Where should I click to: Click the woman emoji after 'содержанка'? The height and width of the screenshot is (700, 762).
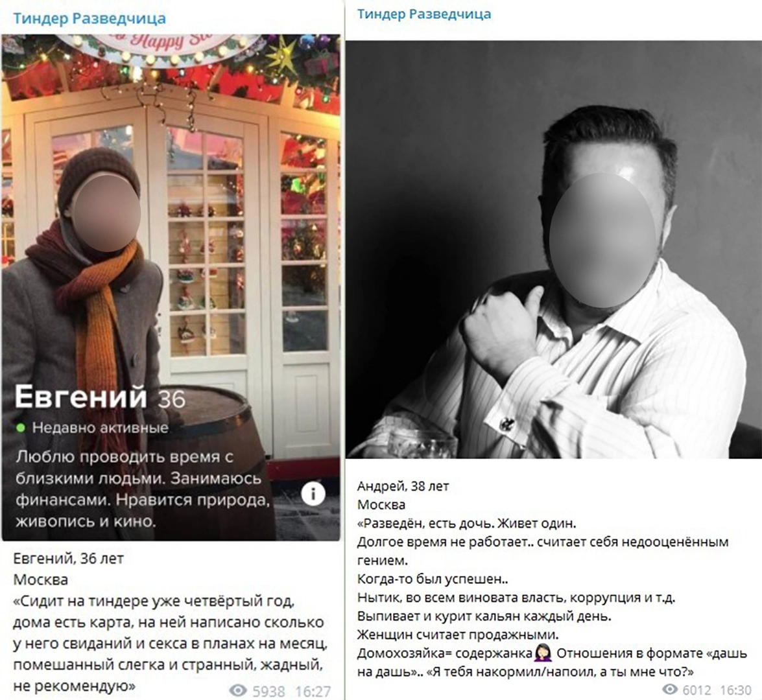[x=543, y=654]
